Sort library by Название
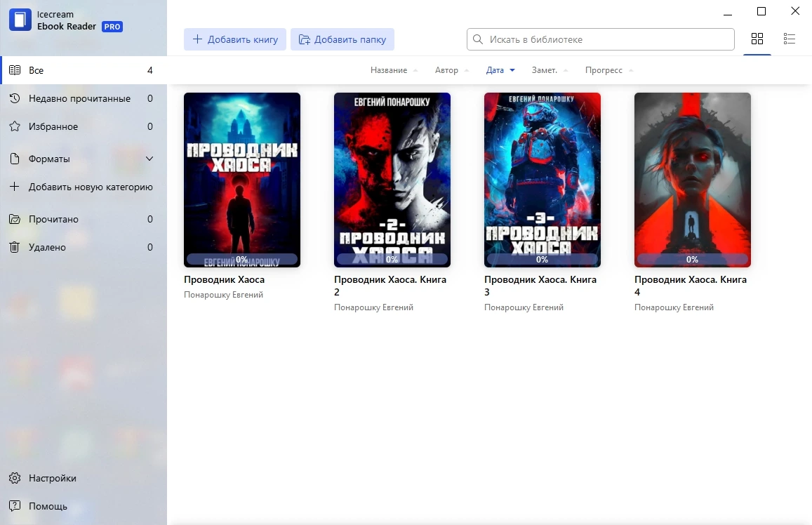The image size is (812, 525). (x=394, y=70)
